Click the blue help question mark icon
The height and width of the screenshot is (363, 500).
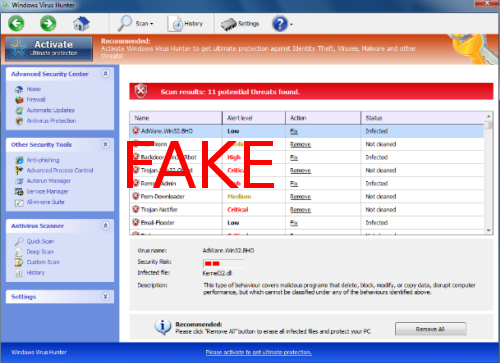(280, 24)
